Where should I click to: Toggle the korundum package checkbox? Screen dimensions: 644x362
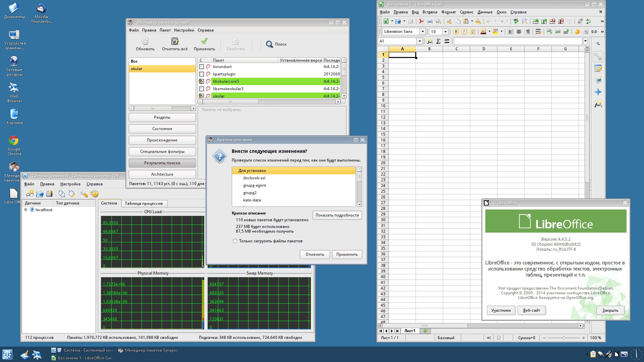pyautogui.click(x=202, y=67)
